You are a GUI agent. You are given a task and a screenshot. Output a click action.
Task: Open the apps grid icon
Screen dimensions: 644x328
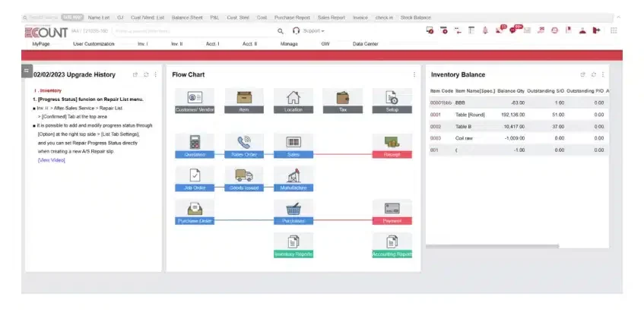(614, 30)
